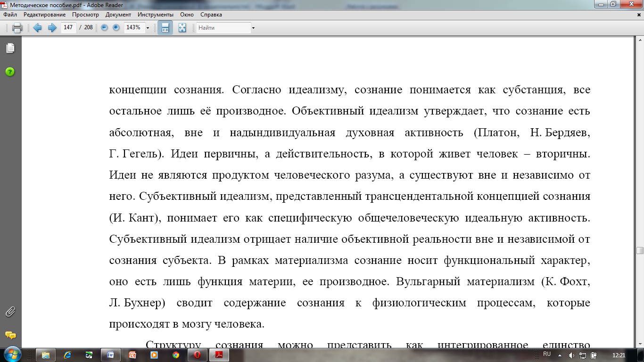Screen dimensions: 644x362
Task: Open the Найти search options dropdown
Action: [254, 28]
